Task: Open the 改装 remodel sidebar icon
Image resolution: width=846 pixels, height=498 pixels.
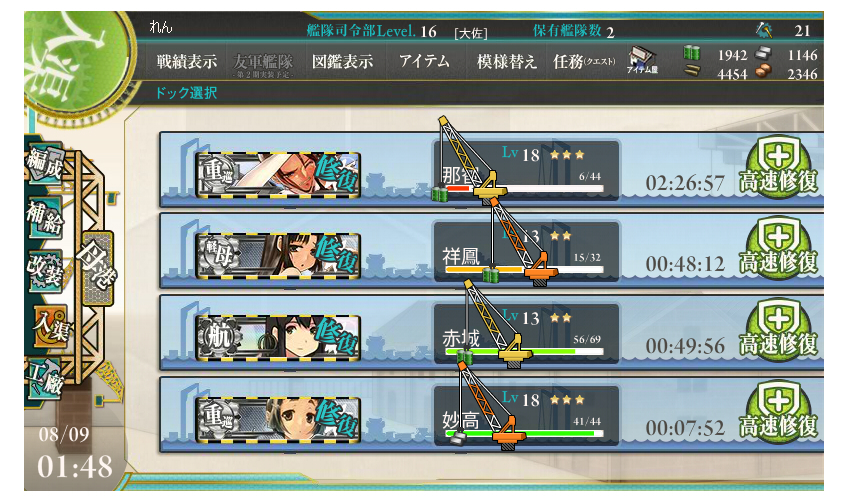Action: 45,270
